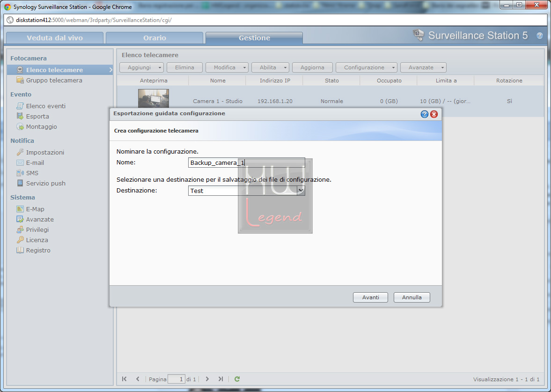Click the Pagina number input field
The width and height of the screenshot is (551, 392).
pos(176,379)
